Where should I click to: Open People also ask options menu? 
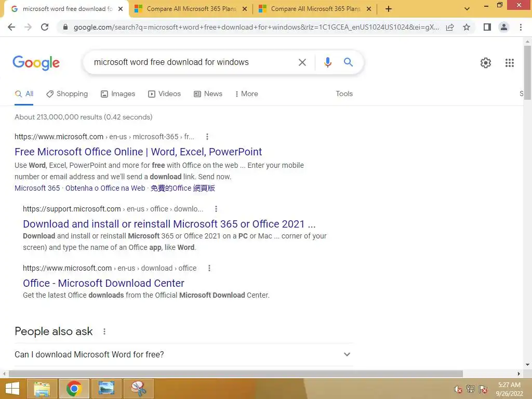coord(104,331)
